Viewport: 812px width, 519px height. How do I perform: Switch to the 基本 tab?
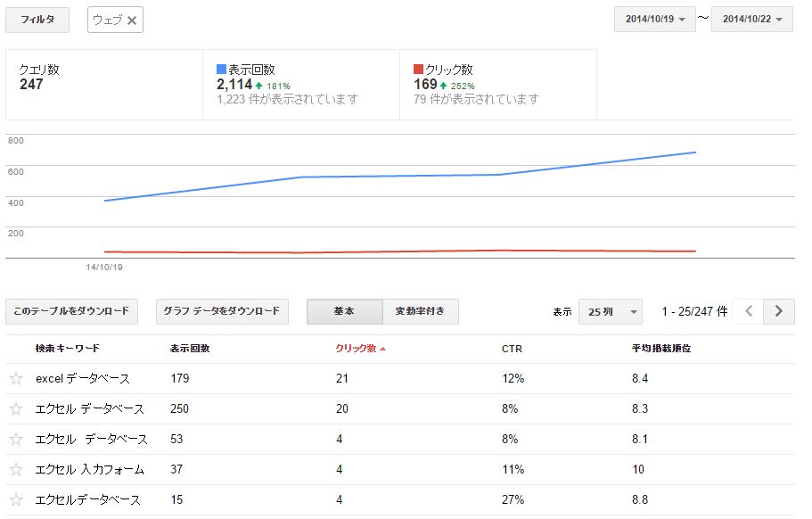[344, 311]
